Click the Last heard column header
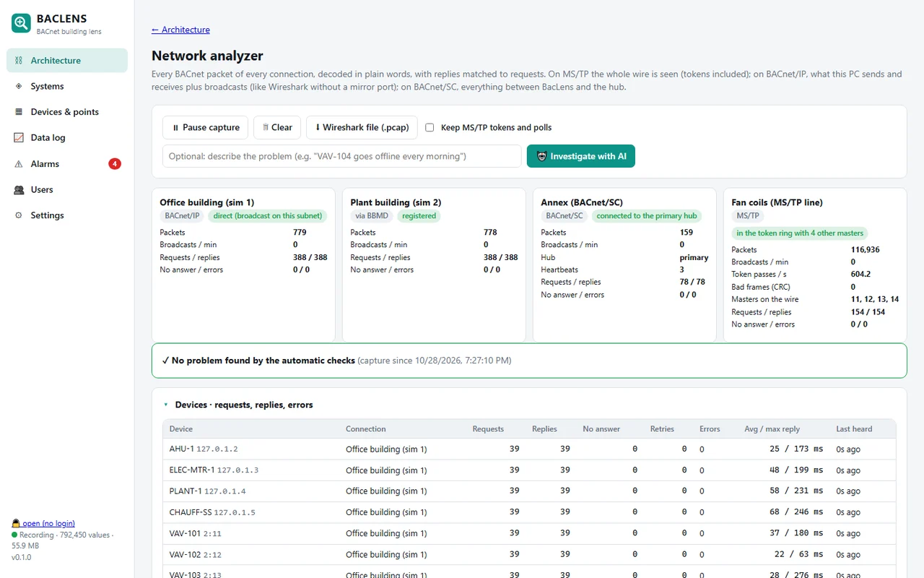This screenshot has width=924, height=578. [854, 428]
